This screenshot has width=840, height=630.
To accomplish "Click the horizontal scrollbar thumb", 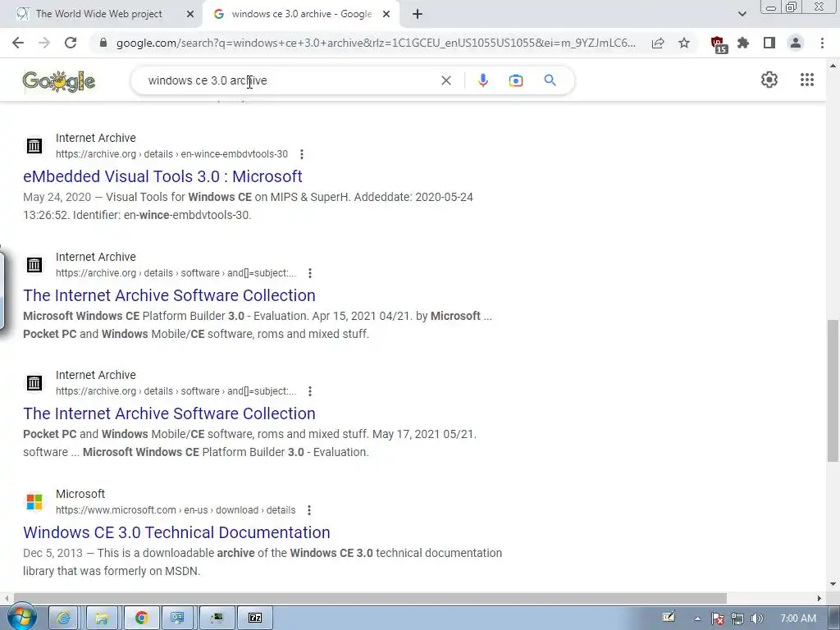I will coord(370,598).
